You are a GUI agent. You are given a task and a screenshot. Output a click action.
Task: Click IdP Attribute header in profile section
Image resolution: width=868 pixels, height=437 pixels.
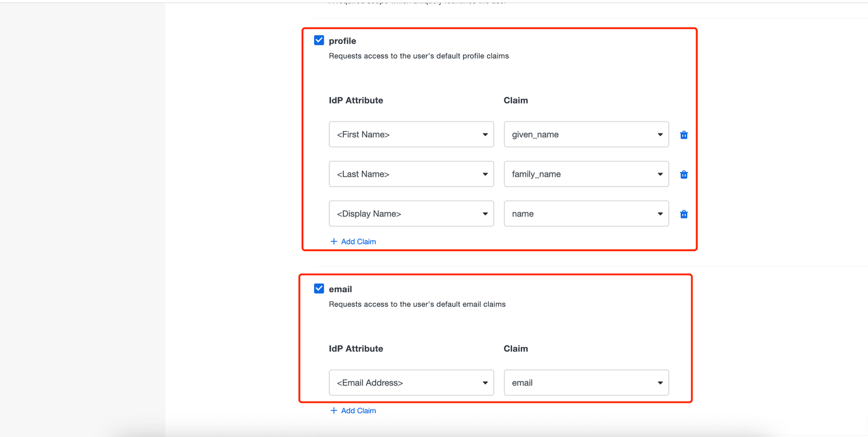tap(356, 100)
